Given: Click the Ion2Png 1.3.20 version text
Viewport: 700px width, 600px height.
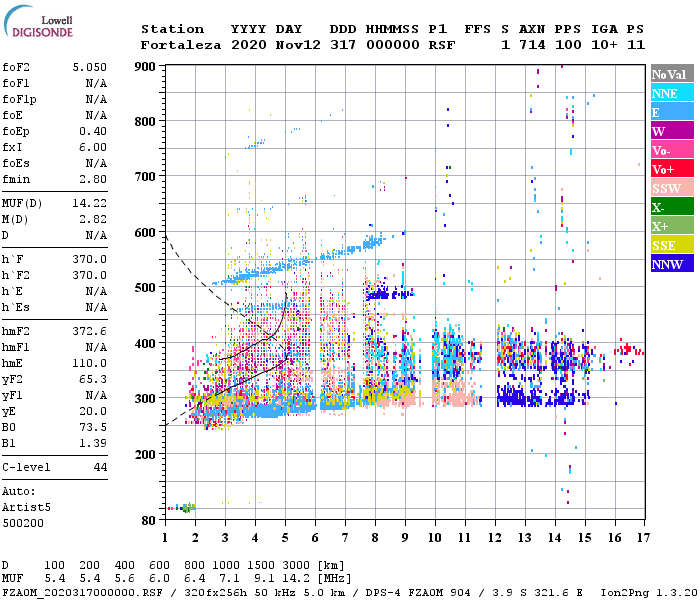Looking at the screenshot, I should pos(649,593).
